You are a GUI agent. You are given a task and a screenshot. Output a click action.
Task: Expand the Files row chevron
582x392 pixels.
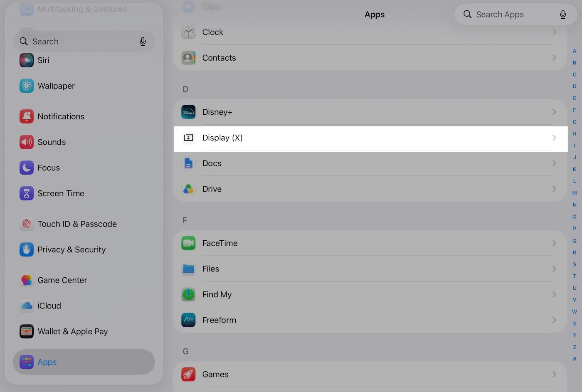(x=554, y=269)
